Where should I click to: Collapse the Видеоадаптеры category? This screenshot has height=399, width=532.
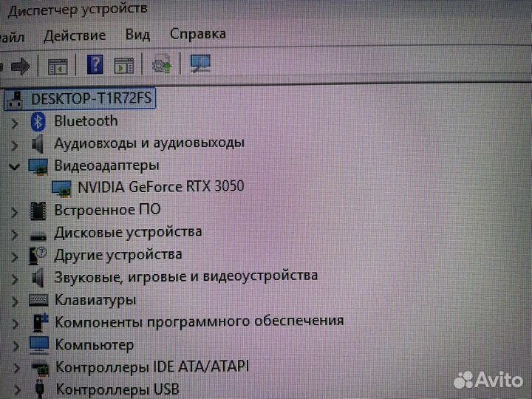[x=14, y=167]
